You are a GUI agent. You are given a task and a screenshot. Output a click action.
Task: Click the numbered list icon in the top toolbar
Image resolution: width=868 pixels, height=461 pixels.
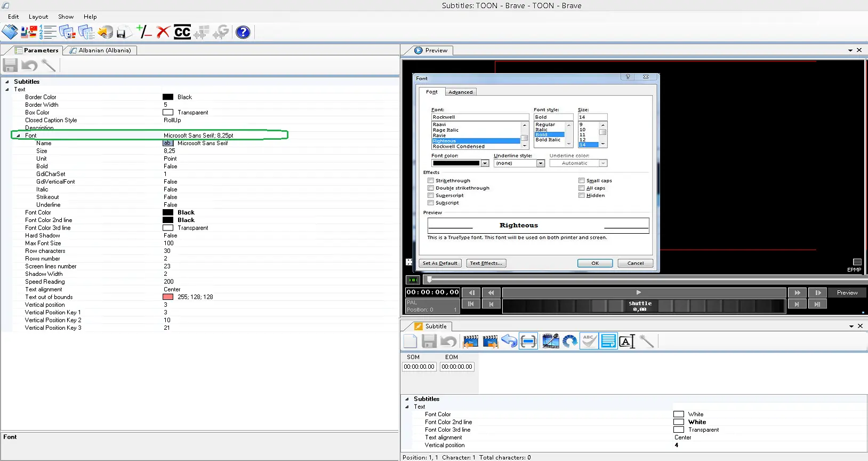pyautogui.click(x=48, y=33)
